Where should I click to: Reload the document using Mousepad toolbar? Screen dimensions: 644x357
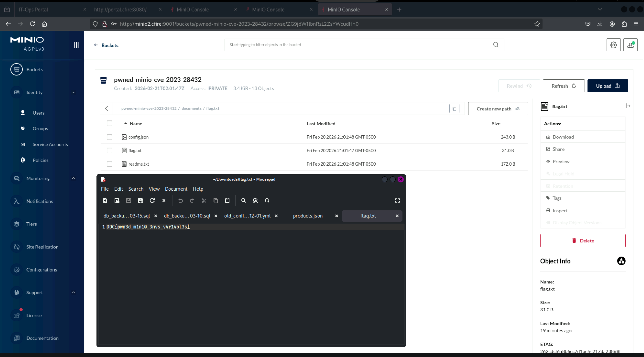tap(152, 201)
